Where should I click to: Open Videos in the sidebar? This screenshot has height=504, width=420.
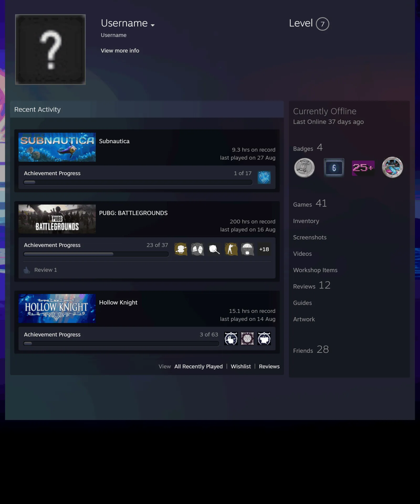302,254
